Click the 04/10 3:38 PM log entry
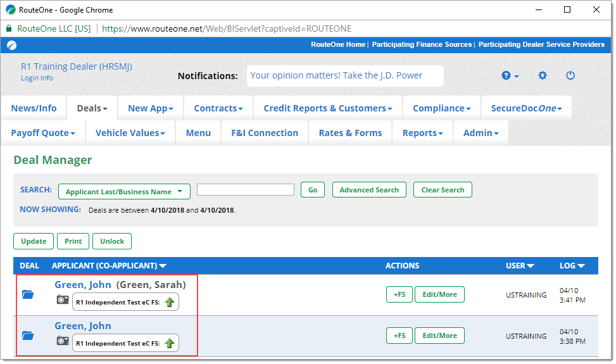The image size is (616, 364). pos(572,337)
